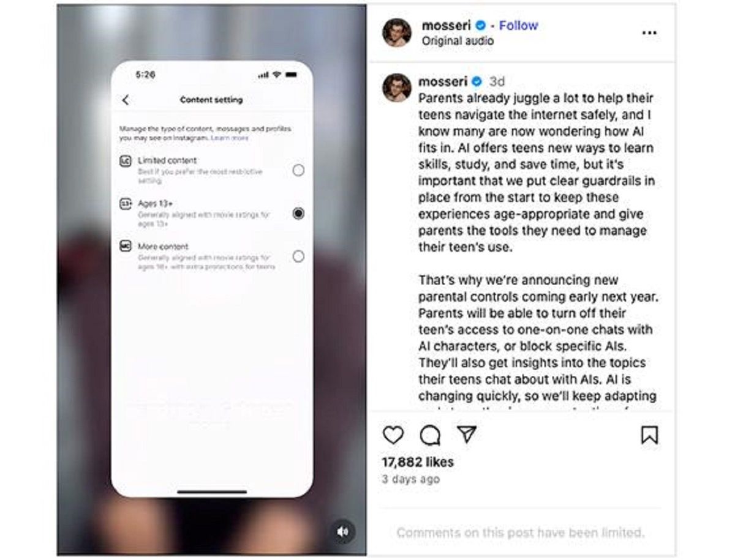735x560 pixels.
Task: Open the three-dot more options menu
Action: [649, 33]
